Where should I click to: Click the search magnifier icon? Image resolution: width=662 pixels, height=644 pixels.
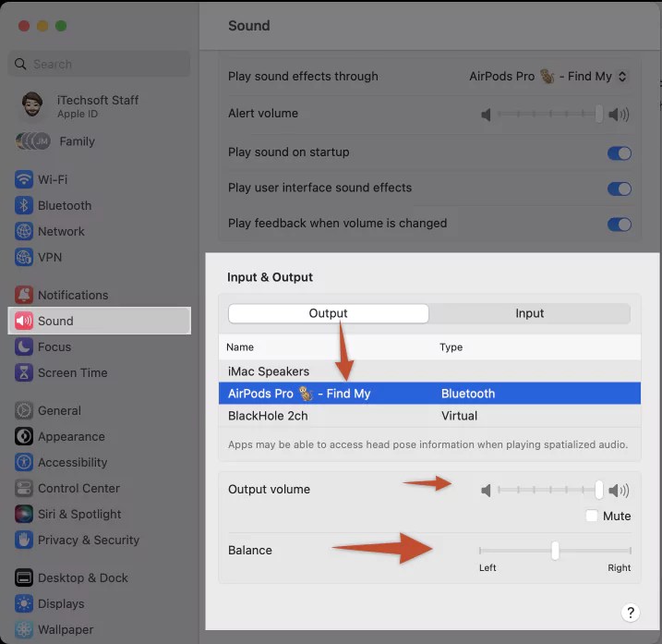click(20, 64)
